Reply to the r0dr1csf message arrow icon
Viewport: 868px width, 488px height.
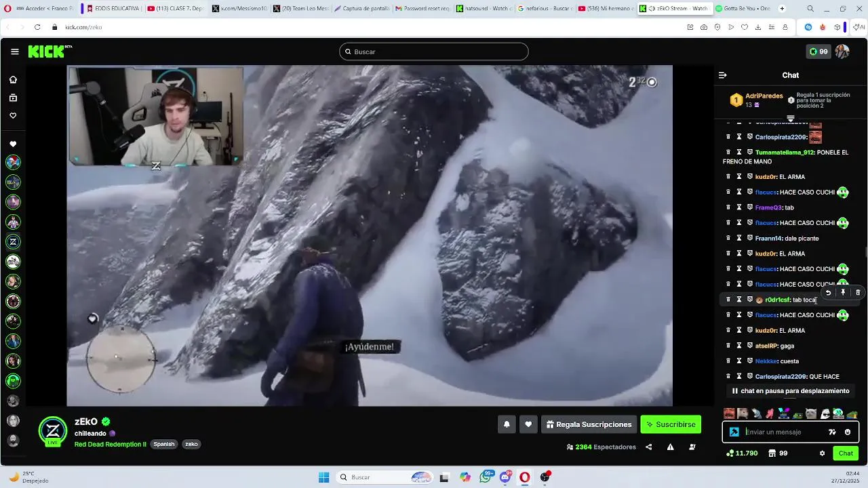[828, 293]
